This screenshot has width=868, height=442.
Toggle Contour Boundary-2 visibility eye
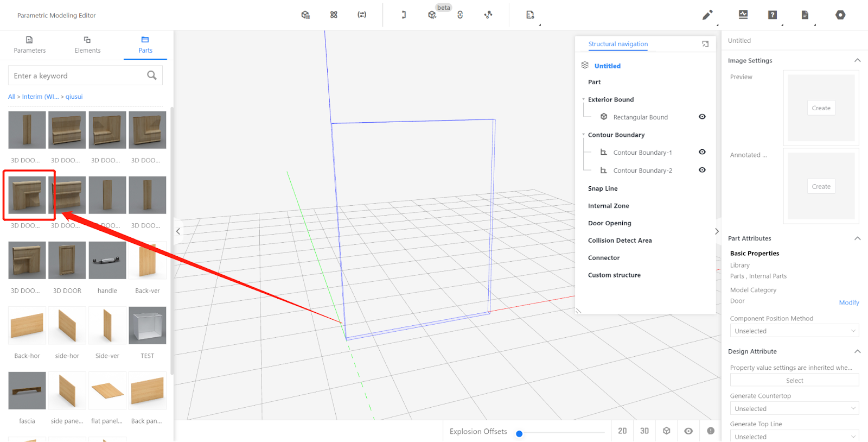[702, 170]
